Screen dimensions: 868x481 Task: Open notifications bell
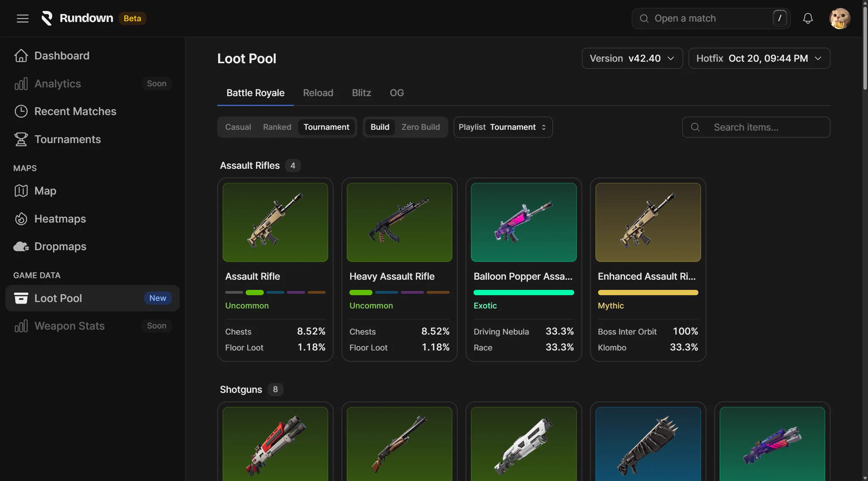tap(808, 18)
